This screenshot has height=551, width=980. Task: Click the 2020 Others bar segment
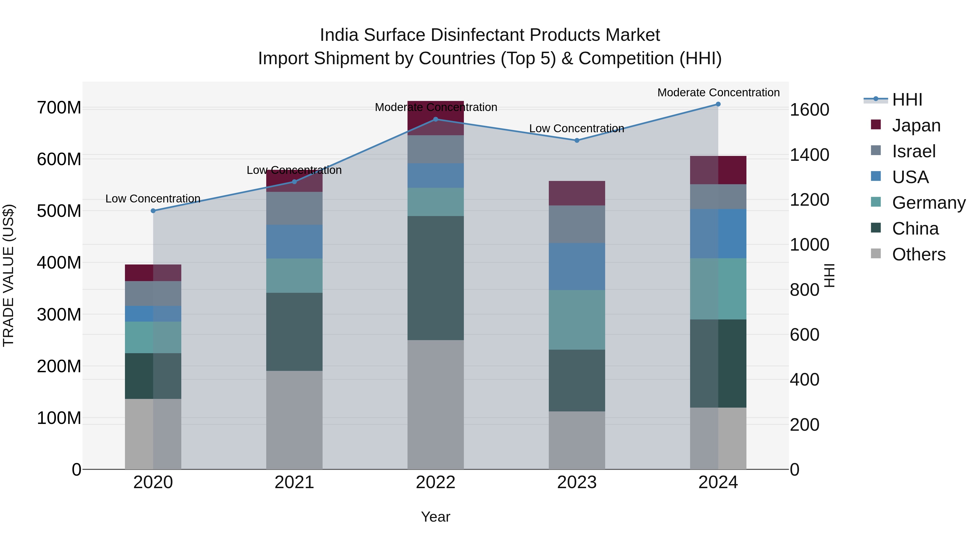click(153, 434)
